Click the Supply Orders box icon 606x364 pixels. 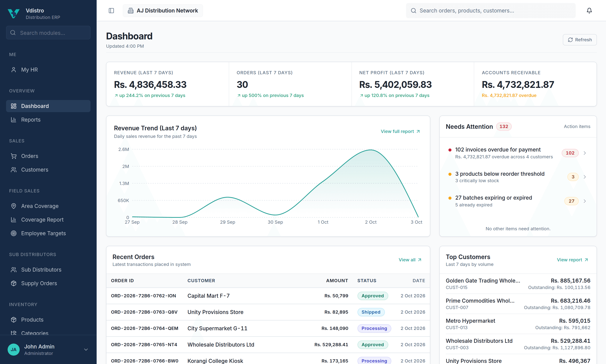pos(14,283)
